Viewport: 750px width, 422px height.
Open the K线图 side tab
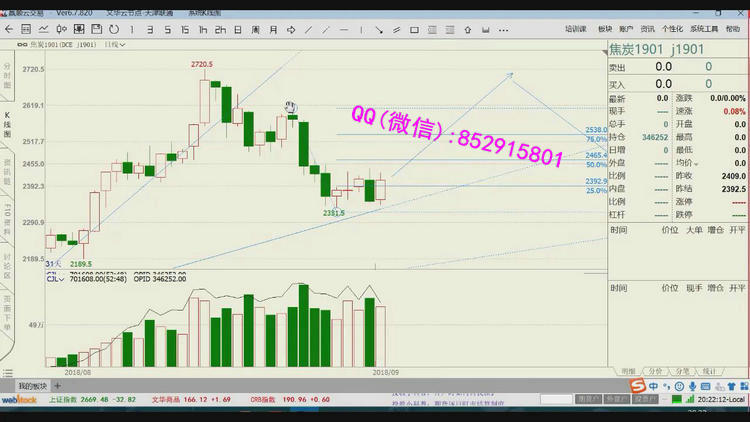coord(7,123)
